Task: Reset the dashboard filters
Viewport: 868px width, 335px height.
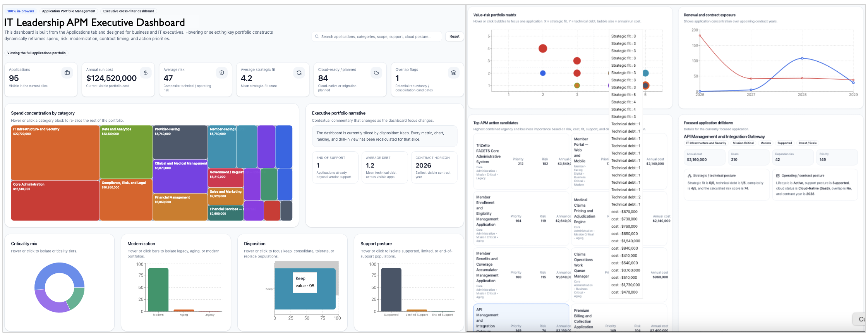Action: click(455, 36)
